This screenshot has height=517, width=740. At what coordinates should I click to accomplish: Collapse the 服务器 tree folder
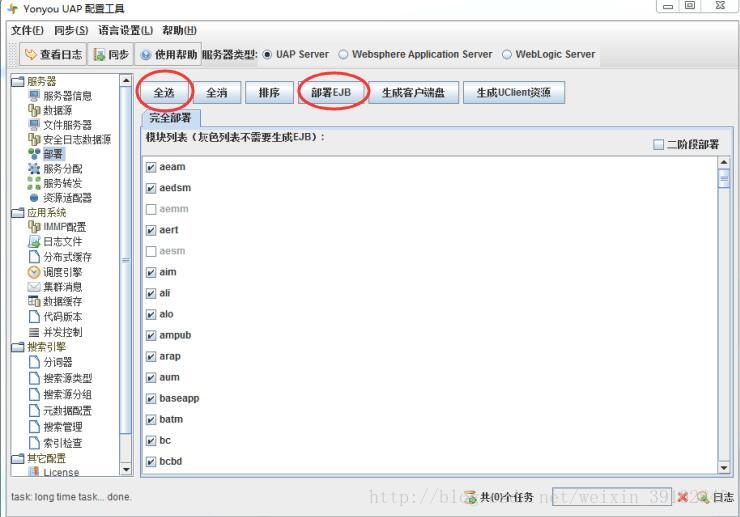tap(17, 81)
